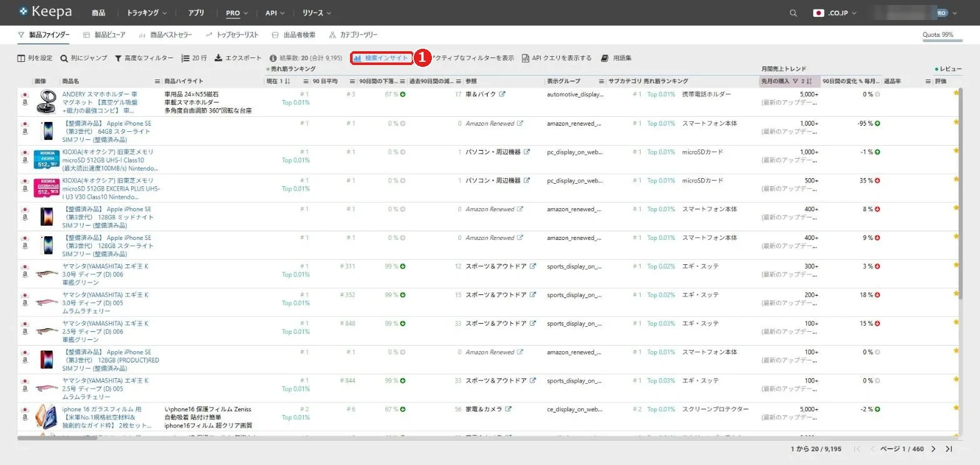Open external link icon beside 車＆バイク

502,94
